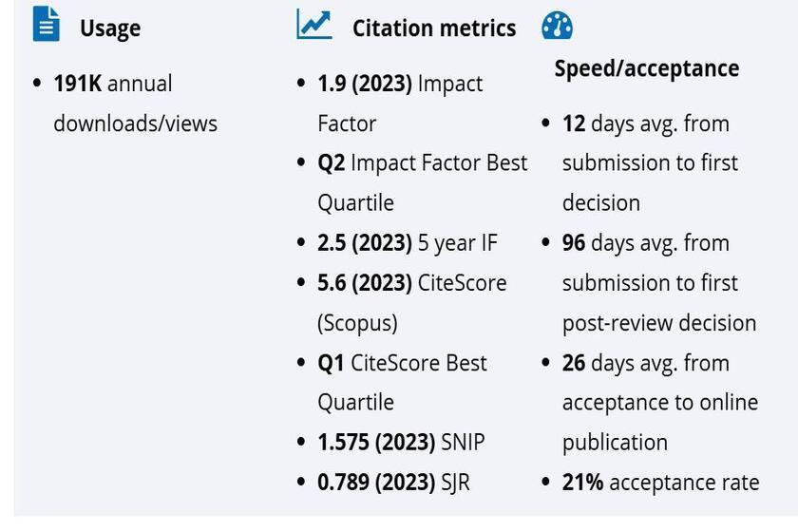
Task: Select the 2.5 (2023) 5 year IF line
Action: (x=407, y=243)
